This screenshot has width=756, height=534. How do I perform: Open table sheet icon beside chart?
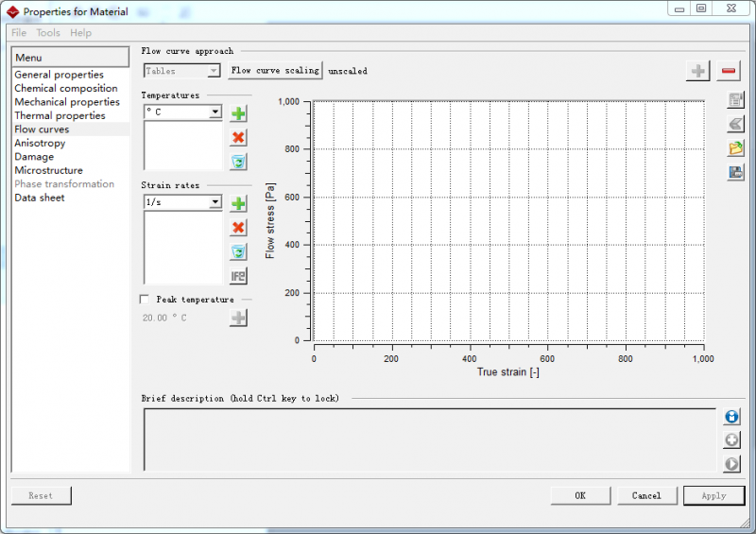click(736, 100)
